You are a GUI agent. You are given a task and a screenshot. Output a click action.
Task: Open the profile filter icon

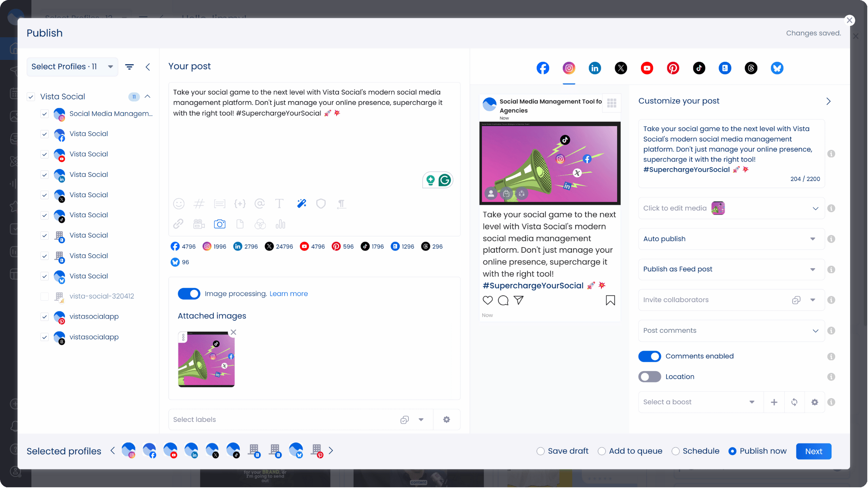coord(129,67)
